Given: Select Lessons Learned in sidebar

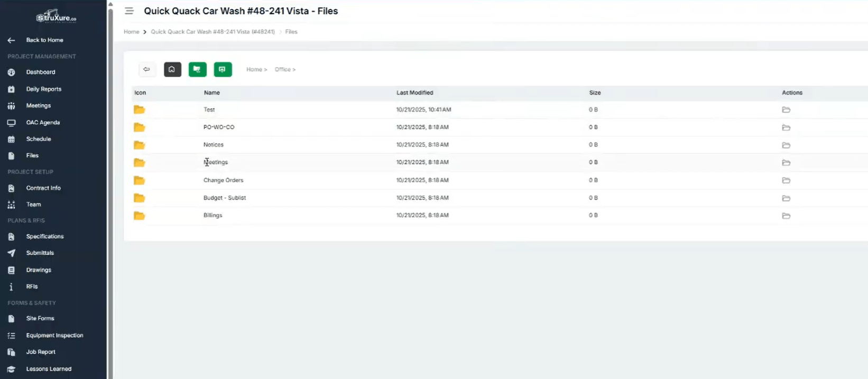Looking at the screenshot, I should [x=49, y=369].
